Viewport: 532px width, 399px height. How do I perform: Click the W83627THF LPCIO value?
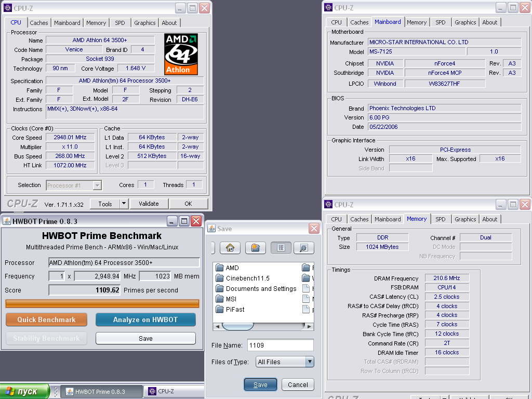click(445, 84)
